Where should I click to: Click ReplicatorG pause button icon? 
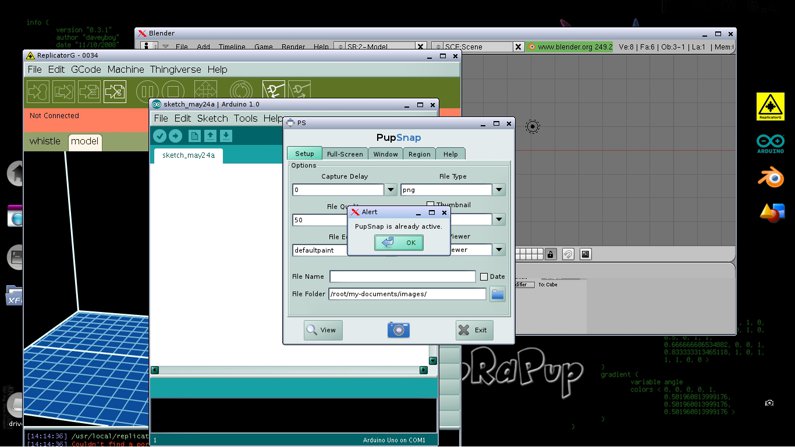[147, 91]
